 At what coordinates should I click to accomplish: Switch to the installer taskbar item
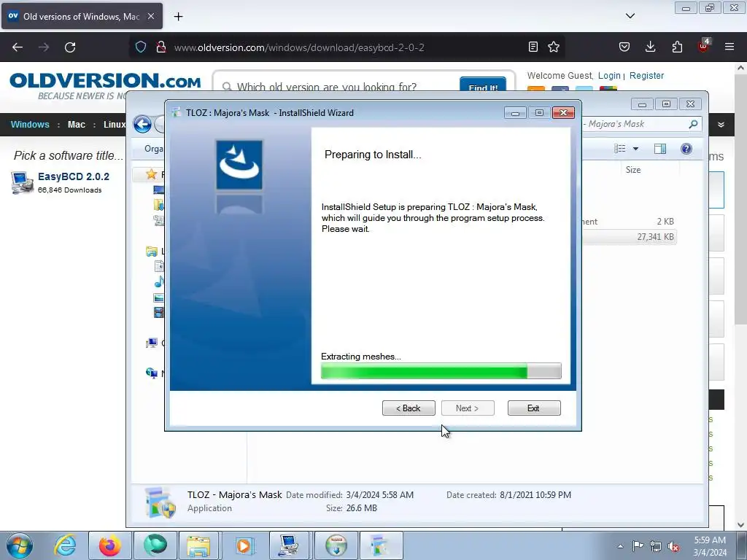381,545
